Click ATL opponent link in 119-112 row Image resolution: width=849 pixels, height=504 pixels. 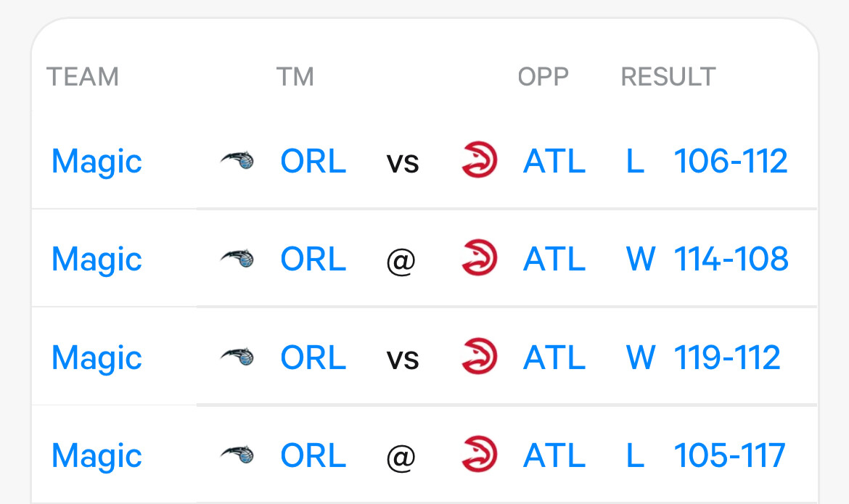coord(554,358)
